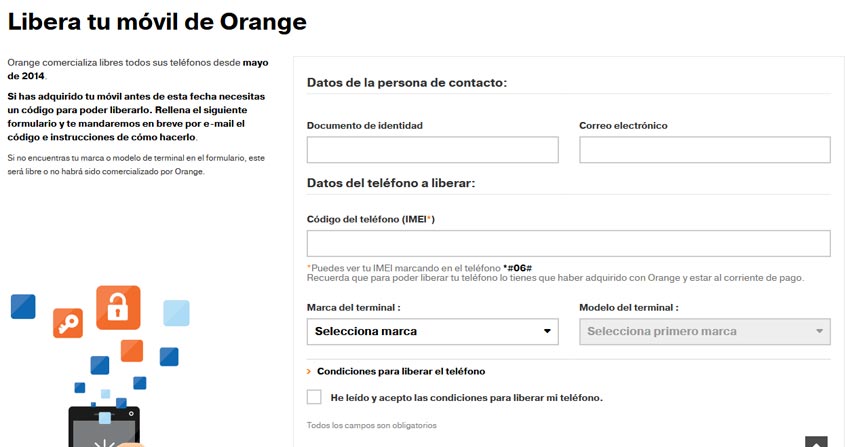
Task: Click the 'Si no encuentras tu marca' paragraph
Action: (136, 165)
